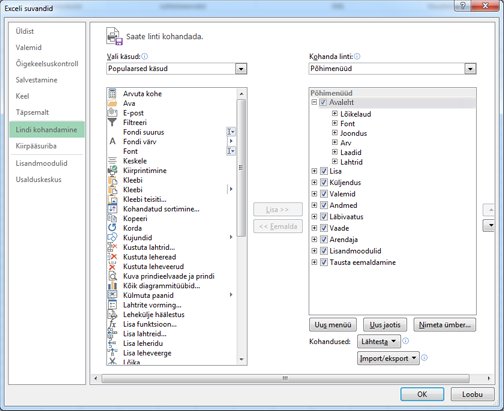The image size is (504, 411).
Task: Open the Kiirpääsuriba category
Action: tap(47, 146)
